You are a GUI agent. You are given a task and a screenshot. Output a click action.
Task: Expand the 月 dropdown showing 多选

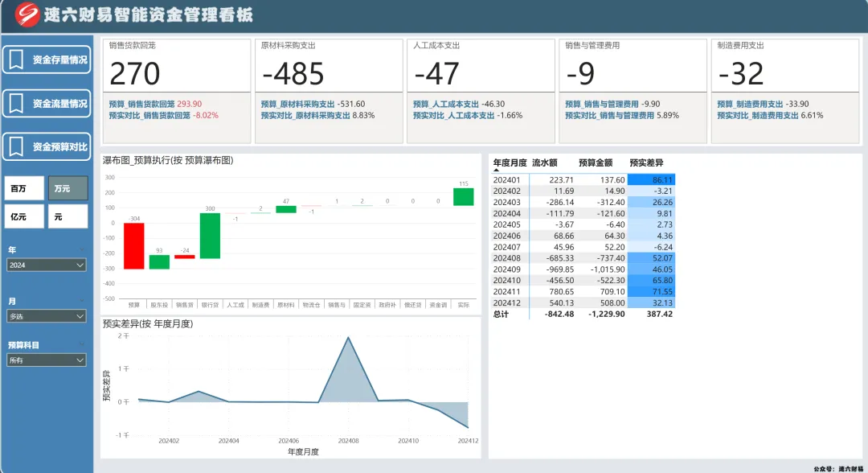[46, 316]
